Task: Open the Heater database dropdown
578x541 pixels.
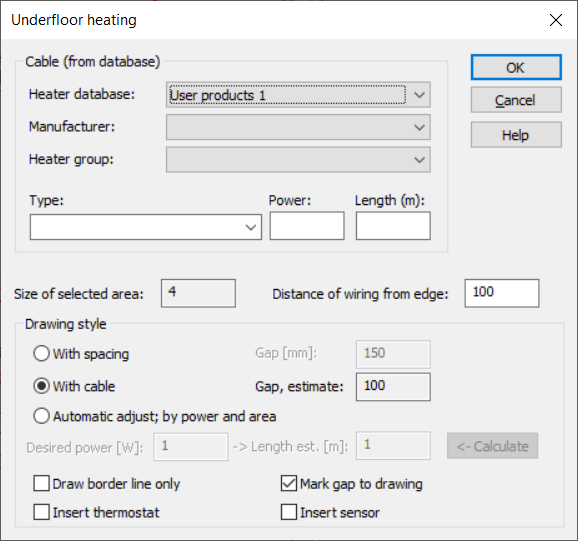Action: [298, 95]
